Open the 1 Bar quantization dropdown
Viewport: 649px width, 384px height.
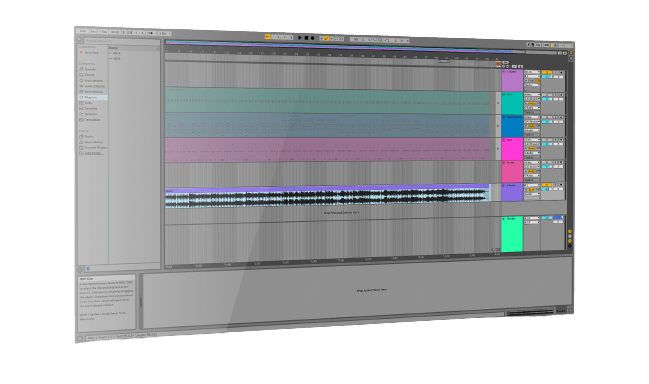pos(164,33)
